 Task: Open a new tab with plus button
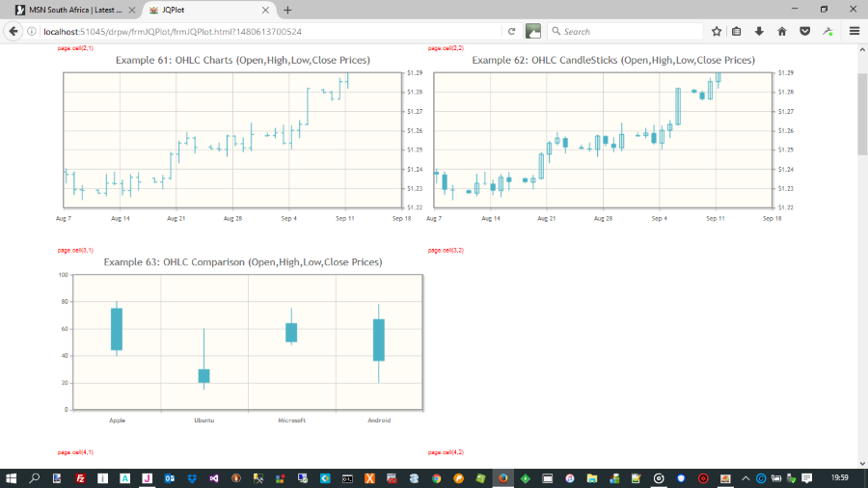[x=287, y=10]
